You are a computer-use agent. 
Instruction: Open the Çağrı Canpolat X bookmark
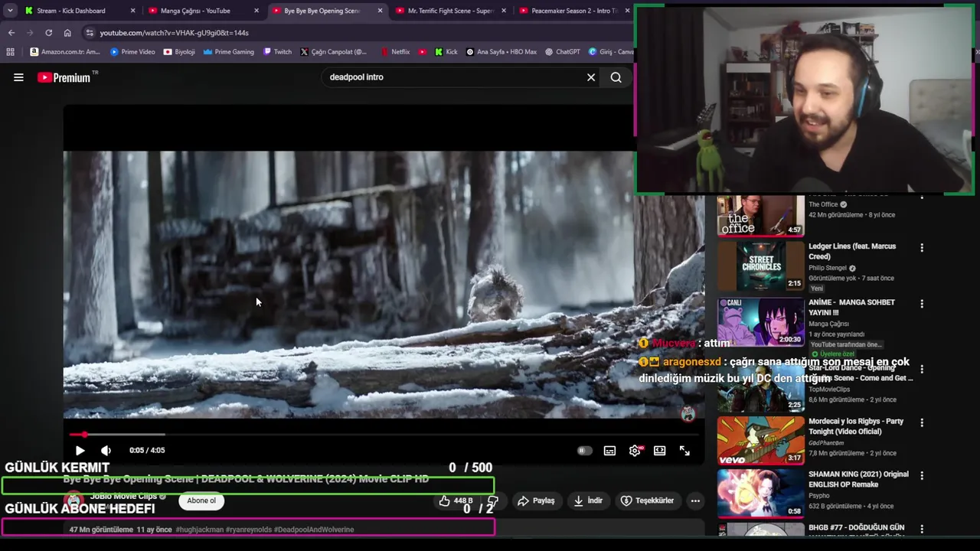tap(333, 52)
